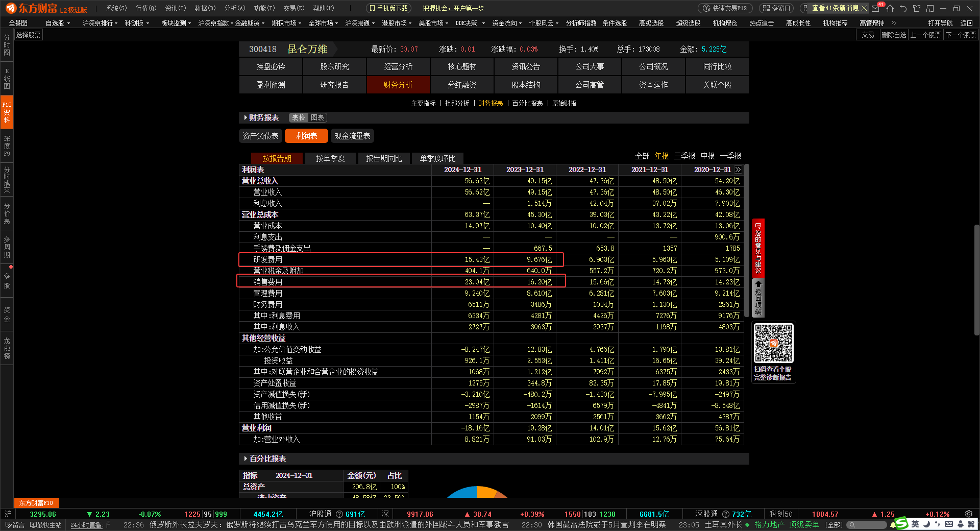The image size is (980, 531).
Task: Toggle financial statement view to 表格
Action: coord(299,118)
